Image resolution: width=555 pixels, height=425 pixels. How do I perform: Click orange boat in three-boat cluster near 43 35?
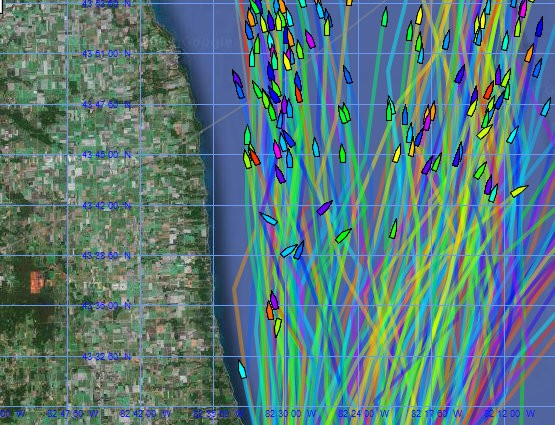click(270, 311)
